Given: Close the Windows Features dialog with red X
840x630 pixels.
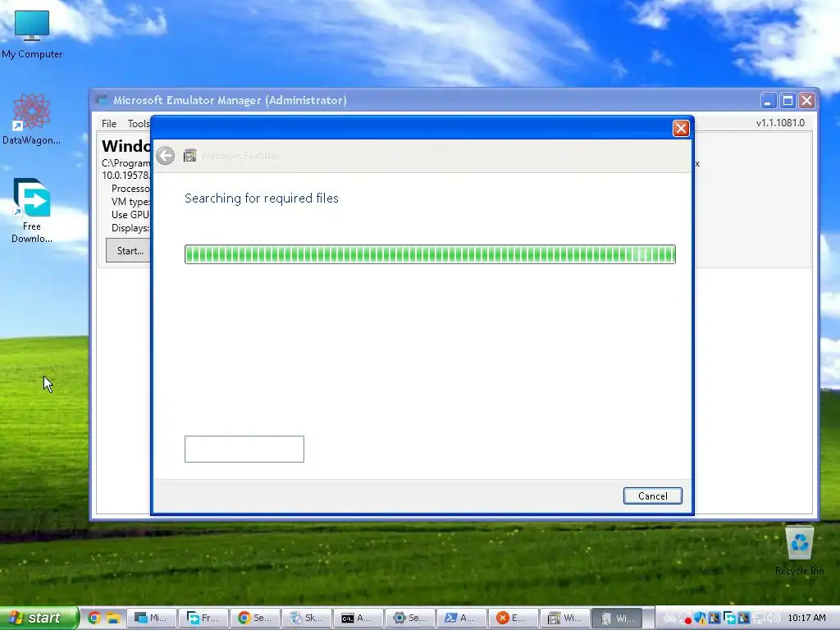Looking at the screenshot, I should click(681, 129).
